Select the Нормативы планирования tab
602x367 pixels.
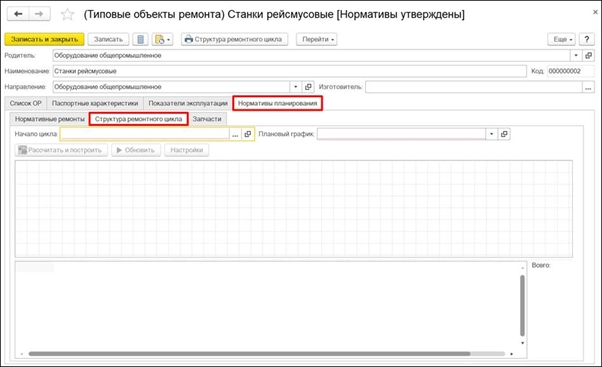(278, 103)
